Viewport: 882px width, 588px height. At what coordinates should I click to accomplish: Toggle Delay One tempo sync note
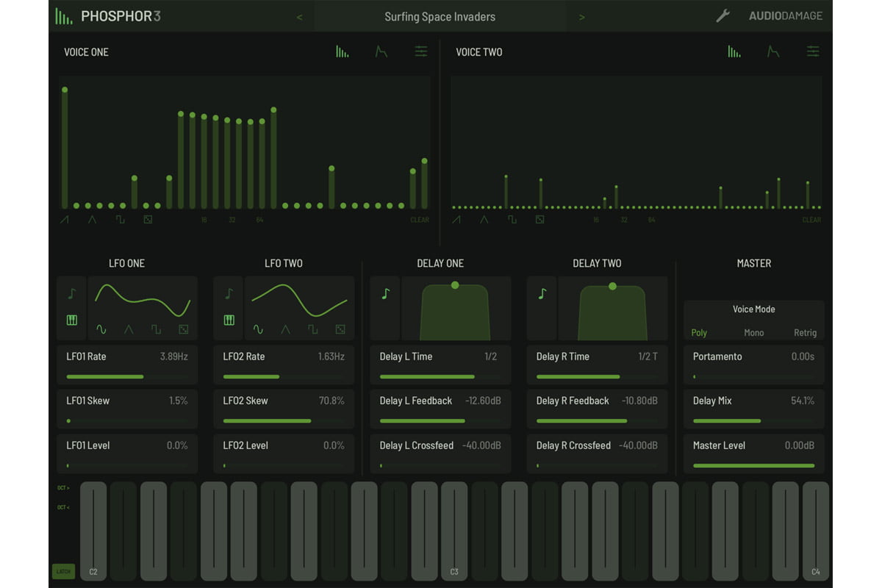pos(385,294)
